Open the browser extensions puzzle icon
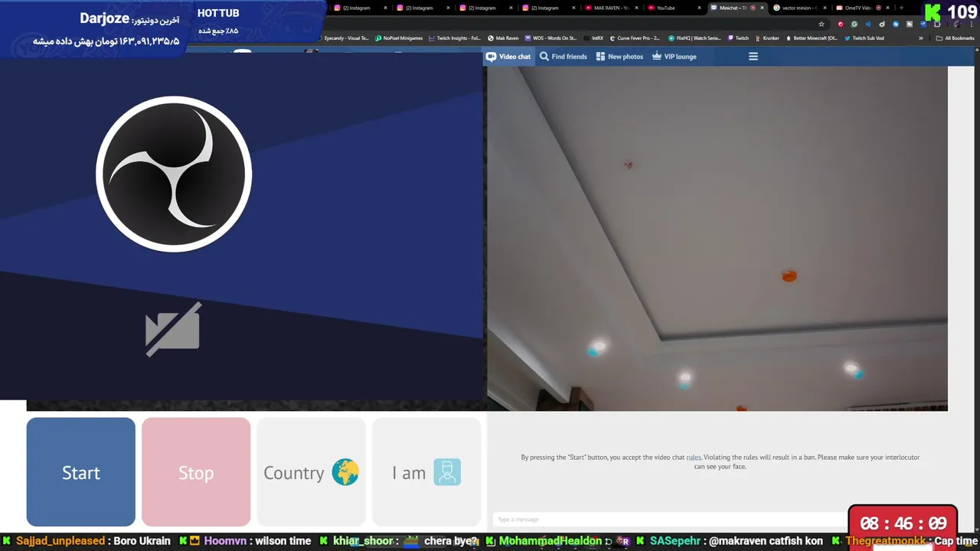Image resolution: width=980 pixels, height=551 pixels. coord(937,24)
